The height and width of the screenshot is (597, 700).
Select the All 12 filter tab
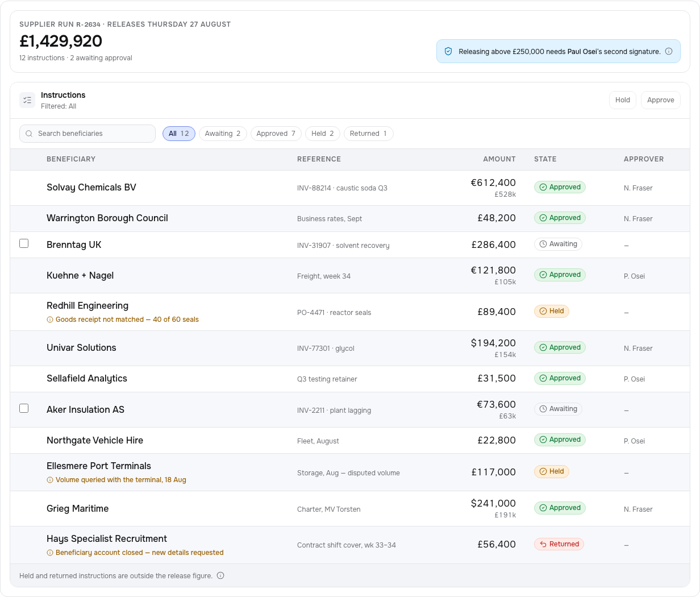(179, 134)
